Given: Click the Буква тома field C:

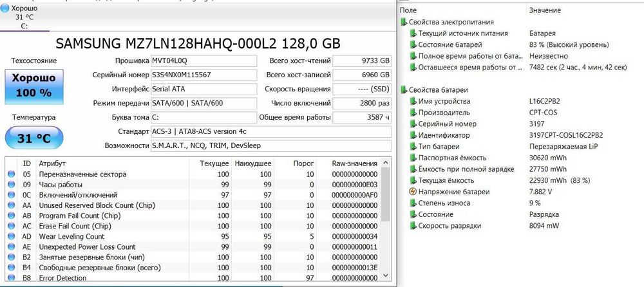Looking at the screenshot, I should [204, 117].
